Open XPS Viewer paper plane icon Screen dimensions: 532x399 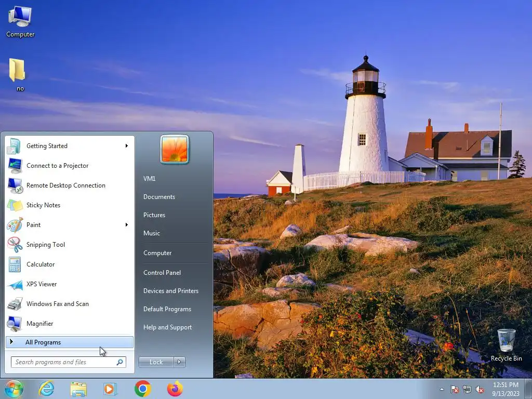coord(15,284)
